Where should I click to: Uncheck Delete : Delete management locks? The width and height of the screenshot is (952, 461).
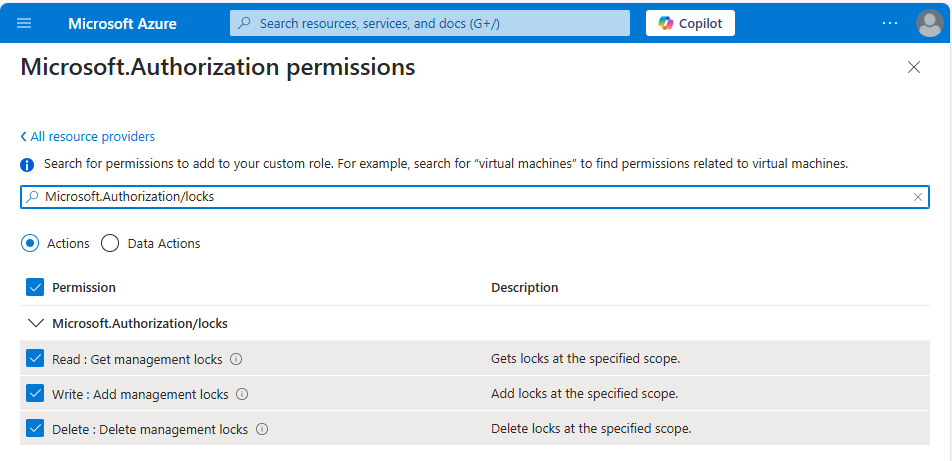coord(35,429)
